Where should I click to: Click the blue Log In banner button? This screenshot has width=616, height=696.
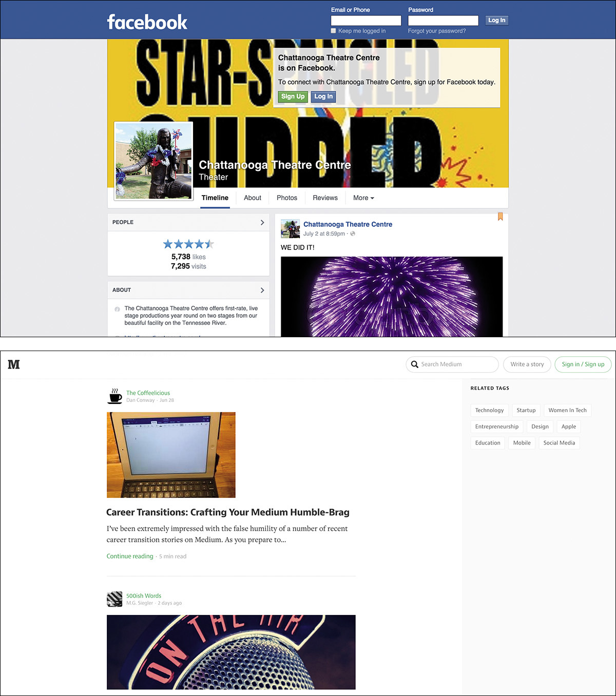pyautogui.click(x=323, y=96)
